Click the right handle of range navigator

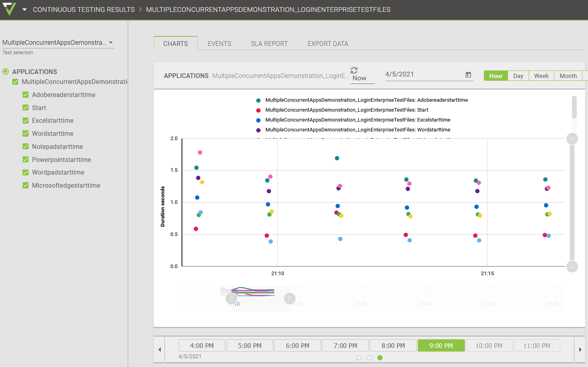(290, 298)
